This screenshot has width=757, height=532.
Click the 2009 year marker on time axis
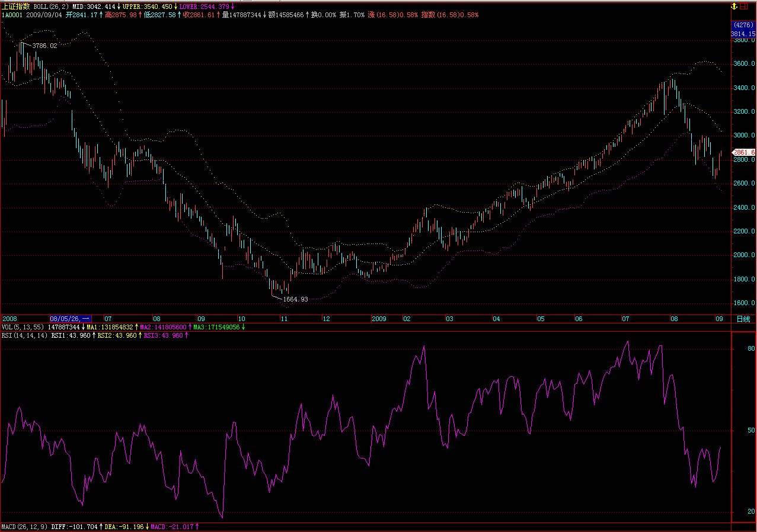click(x=379, y=319)
